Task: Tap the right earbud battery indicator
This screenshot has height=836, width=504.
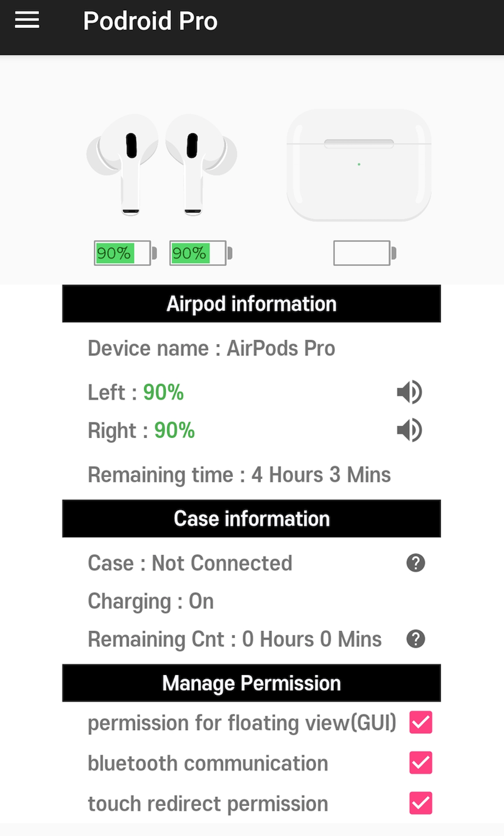Action: [200, 253]
